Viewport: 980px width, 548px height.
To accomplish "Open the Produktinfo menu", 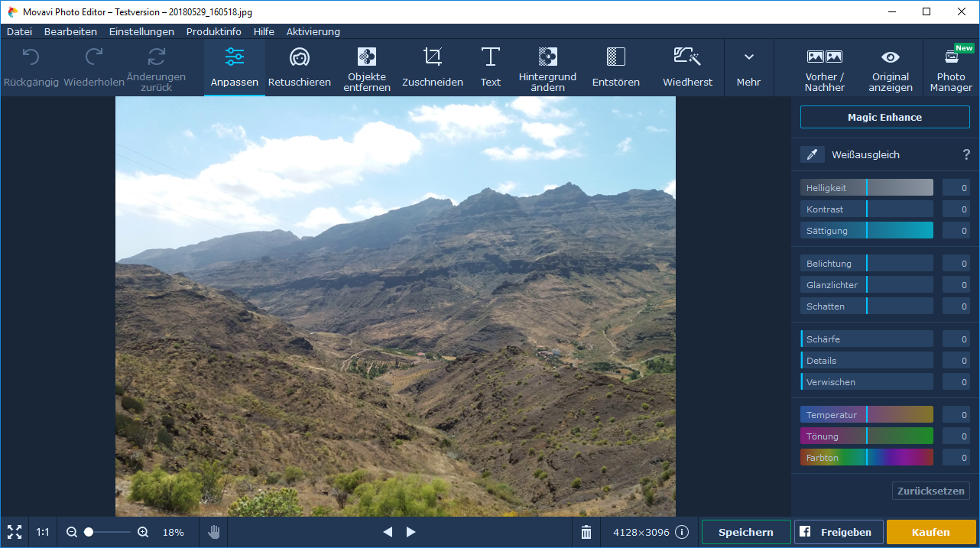I will (214, 31).
